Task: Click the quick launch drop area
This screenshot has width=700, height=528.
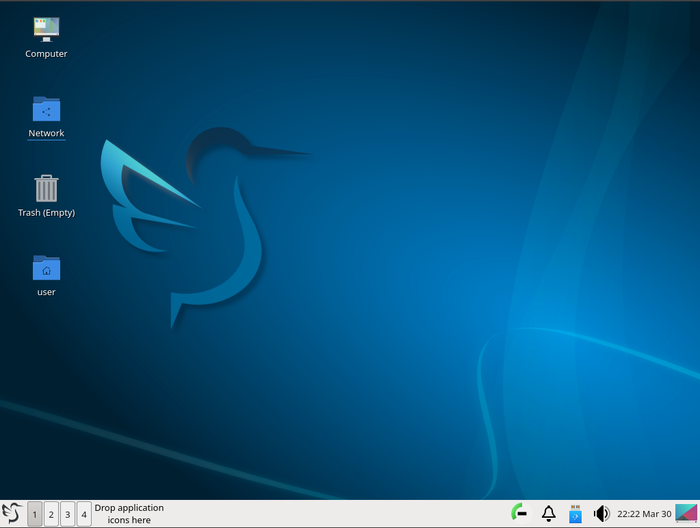Action: pos(129,514)
